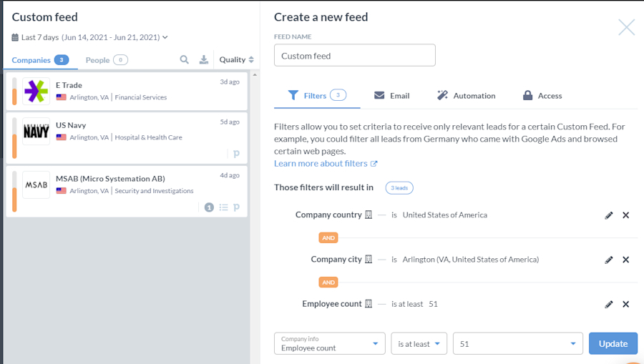This screenshot has width=644, height=364.
Task: Close the Create a new feed panel
Action: tap(626, 27)
